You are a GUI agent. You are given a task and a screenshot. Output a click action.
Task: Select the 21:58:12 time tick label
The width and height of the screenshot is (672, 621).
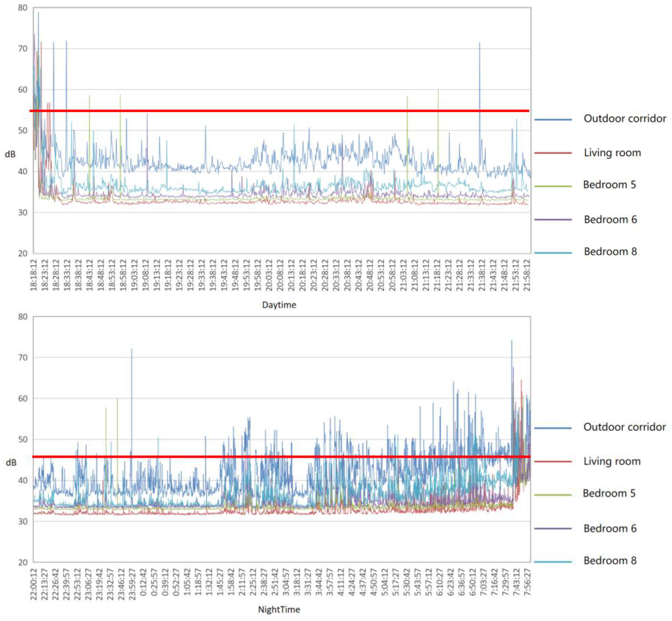click(527, 275)
